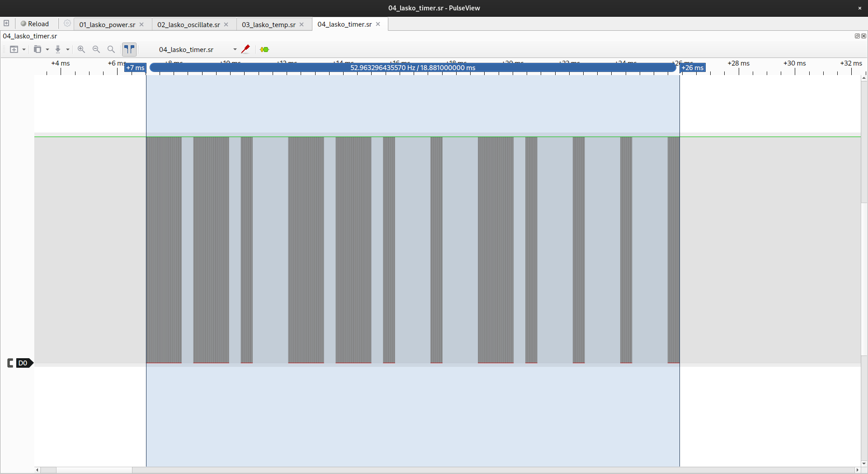Click the horizontal scrollbar thumb
This screenshot has width=868, height=474.
tap(94, 470)
